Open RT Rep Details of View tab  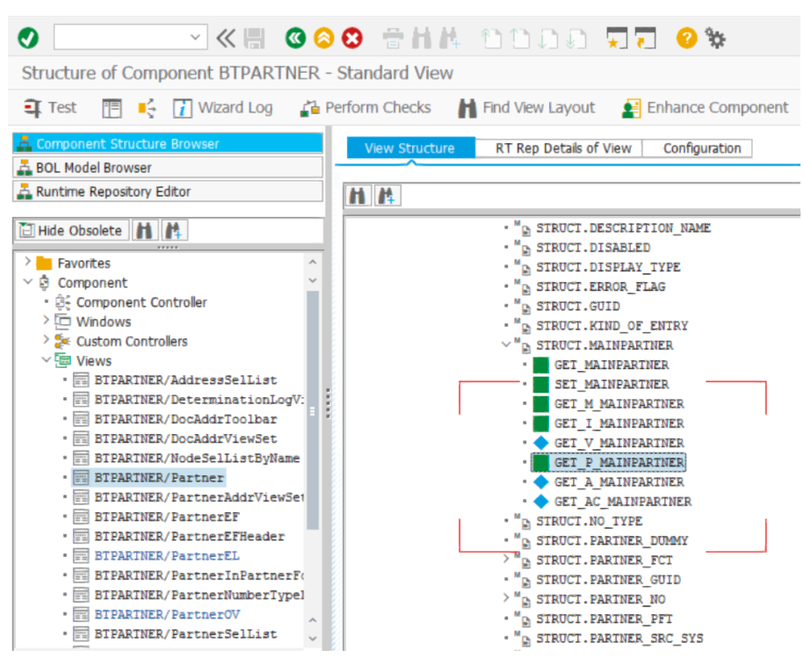click(x=559, y=148)
